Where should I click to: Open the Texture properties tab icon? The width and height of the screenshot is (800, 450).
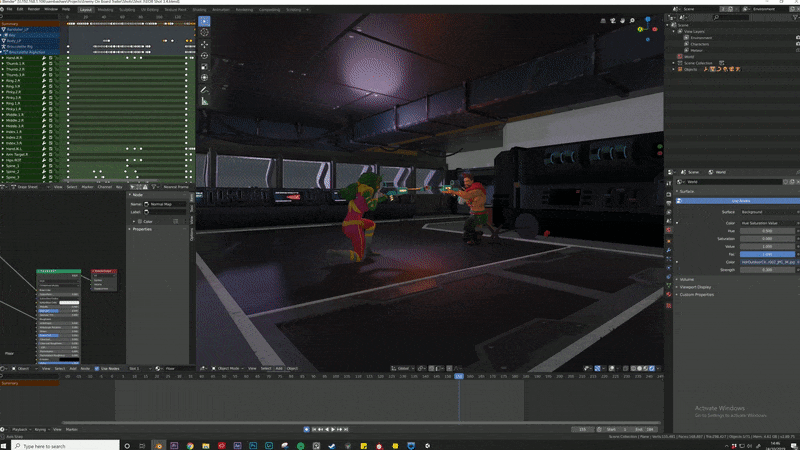[669, 305]
